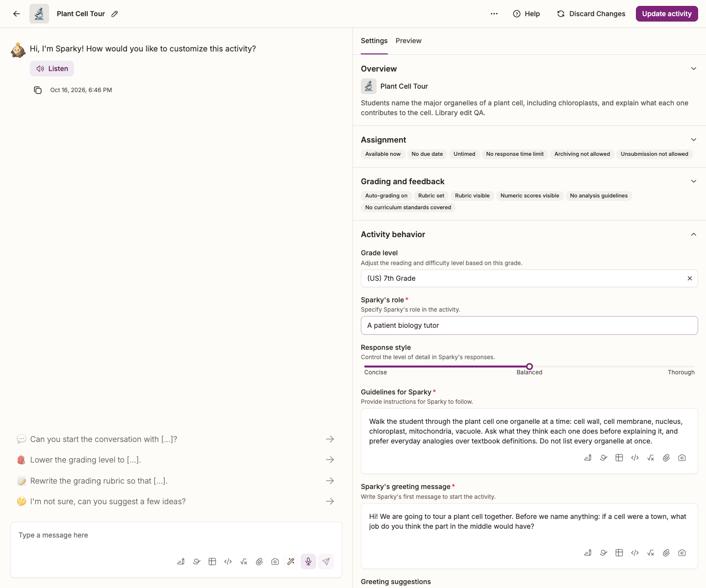Image resolution: width=706 pixels, height=588 pixels.
Task: Click paperclip attach icon in chat message box
Action: (x=259, y=562)
